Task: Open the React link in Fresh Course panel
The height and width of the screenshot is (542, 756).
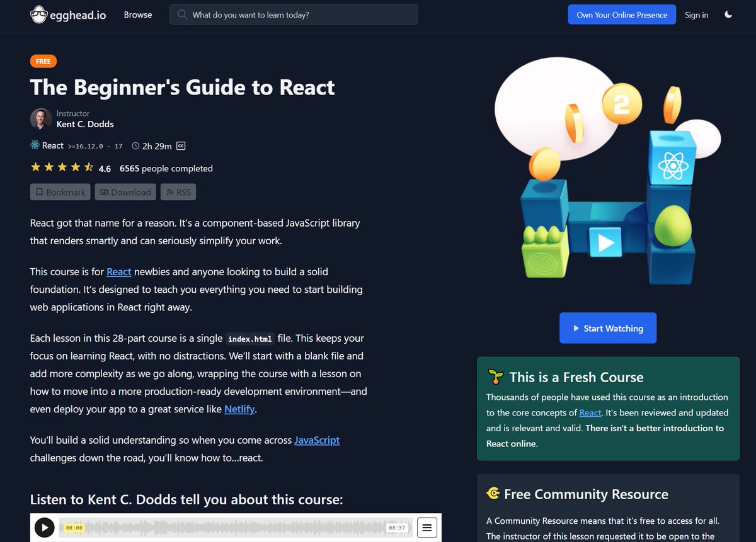Action: (590, 412)
